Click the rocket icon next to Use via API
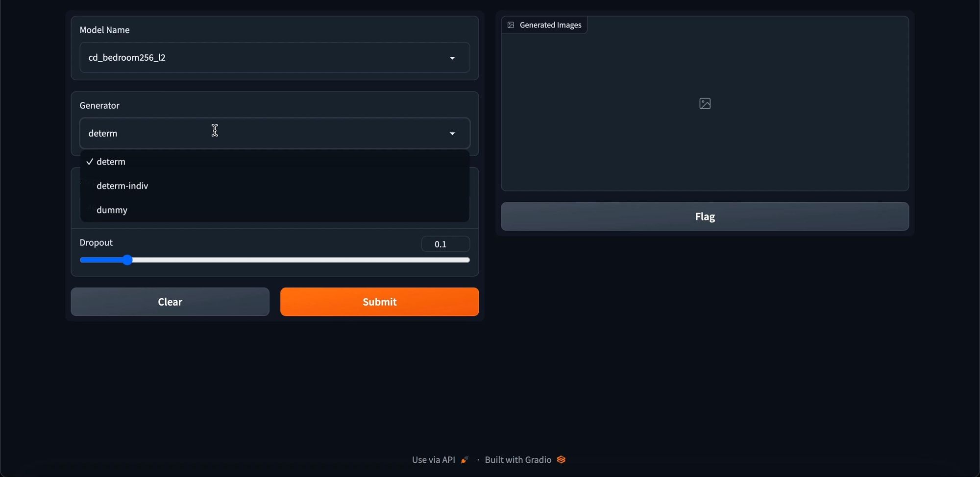The width and height of the screenshot is (980, 477). (465, 460)
